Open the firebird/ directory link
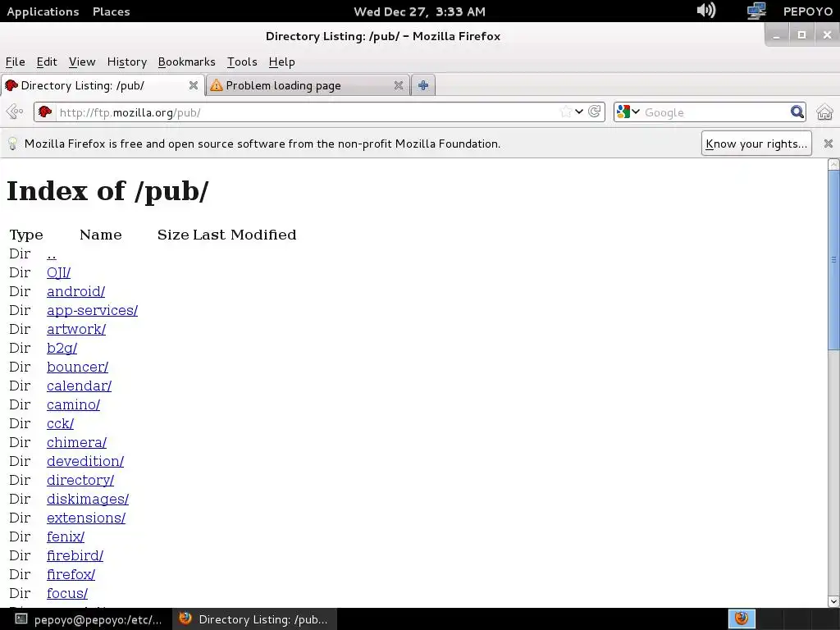Viewport: 840px width, 630px height. (75, 555)
